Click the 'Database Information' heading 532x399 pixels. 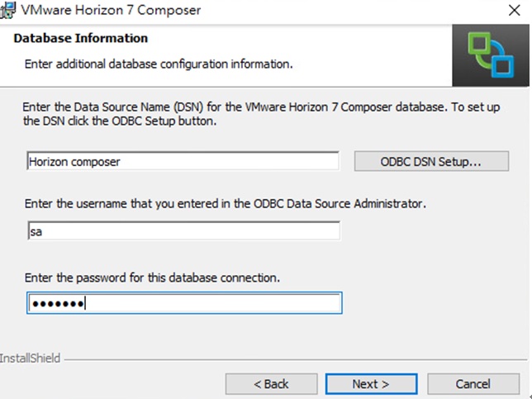click(x=81, y=39)
